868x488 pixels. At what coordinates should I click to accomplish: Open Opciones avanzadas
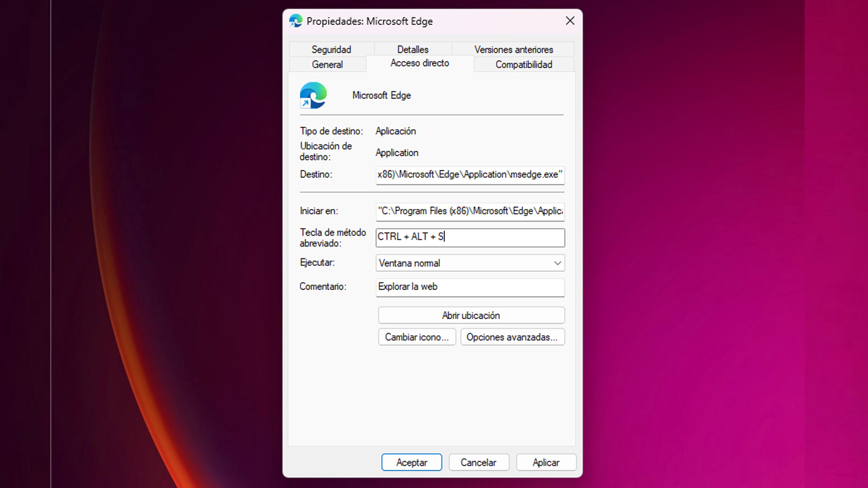click(512, 337)
